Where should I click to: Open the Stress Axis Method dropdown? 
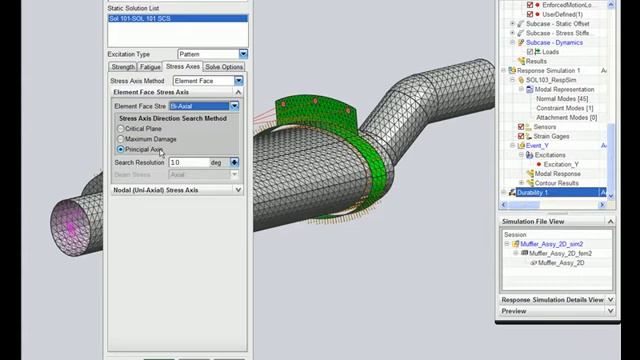(239, 81)
